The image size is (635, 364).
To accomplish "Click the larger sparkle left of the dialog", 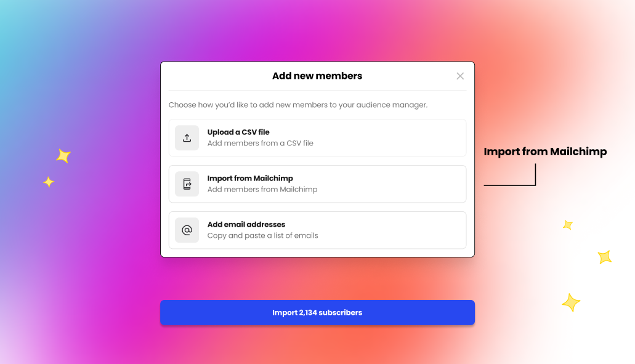I will pyautogui.click(x=63, y=156).
